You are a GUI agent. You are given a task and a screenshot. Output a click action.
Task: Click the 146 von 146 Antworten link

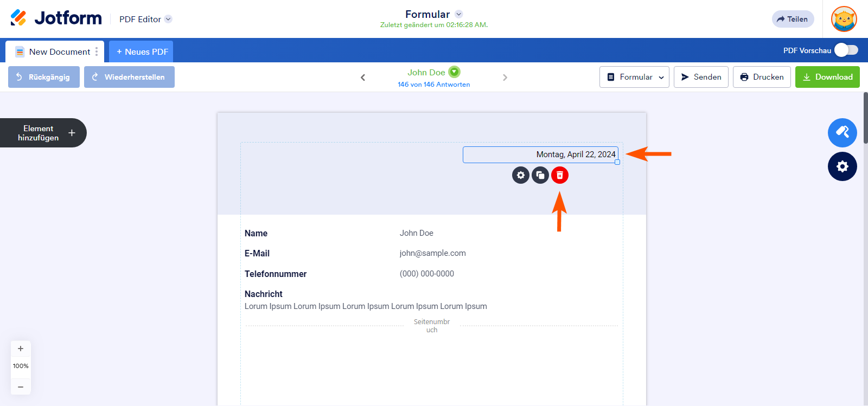point(433,85)
